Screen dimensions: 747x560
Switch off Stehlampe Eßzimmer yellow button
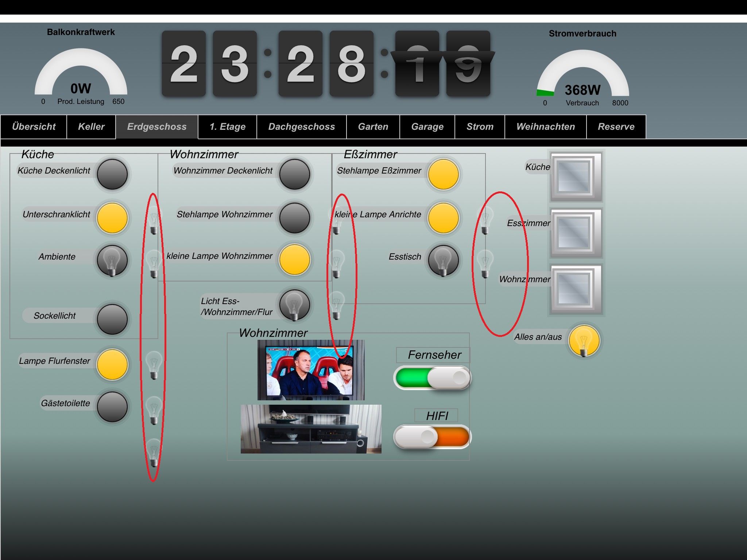(443, 174)
